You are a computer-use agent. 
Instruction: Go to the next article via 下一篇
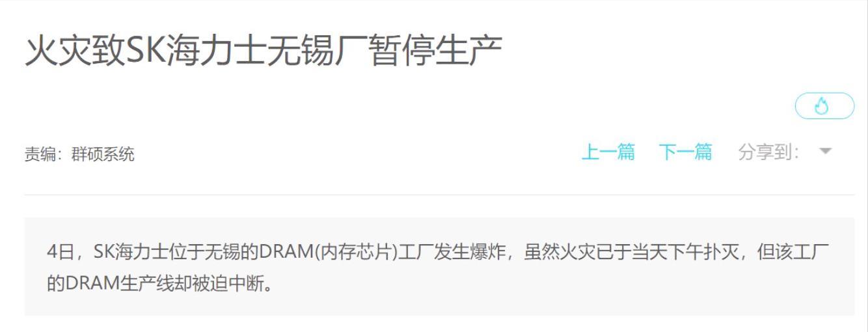click(686, 152)
